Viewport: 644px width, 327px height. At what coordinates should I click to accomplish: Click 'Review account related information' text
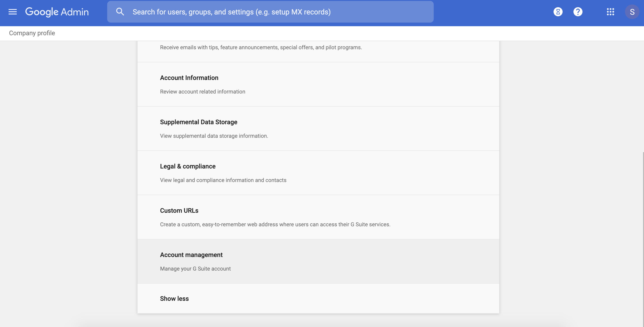[x=203, y=92]
